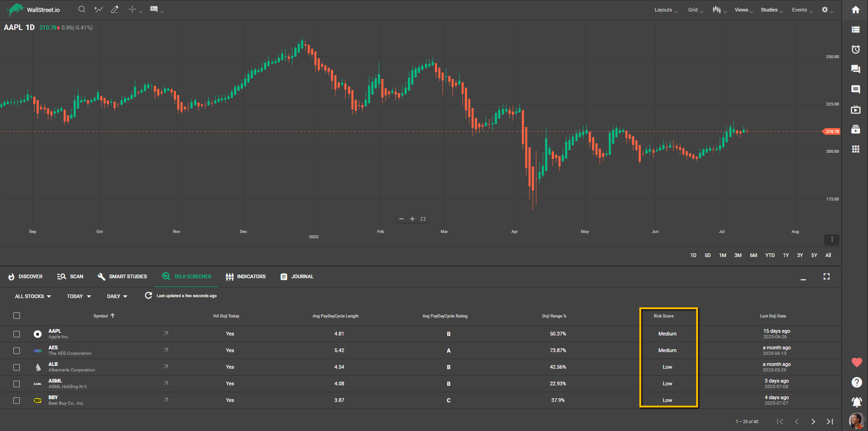Screen dimensions: 868x431
Task: Open the messages icon in the sidebar
Action: (x=856, y=89)
